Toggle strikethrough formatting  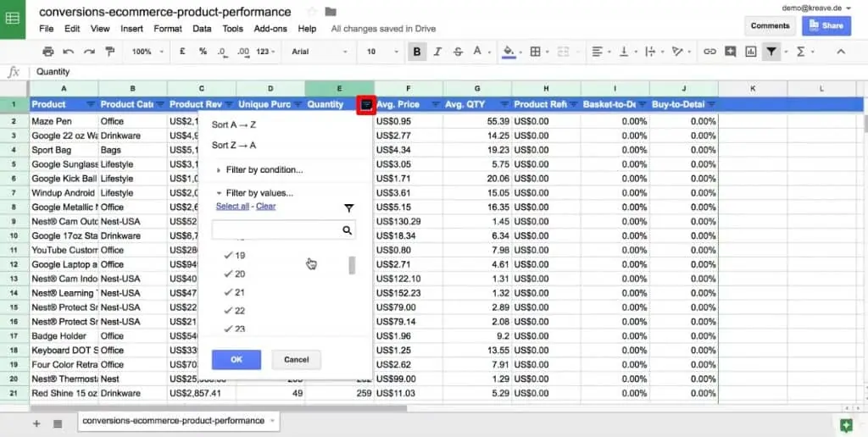[x=458, y=52]
